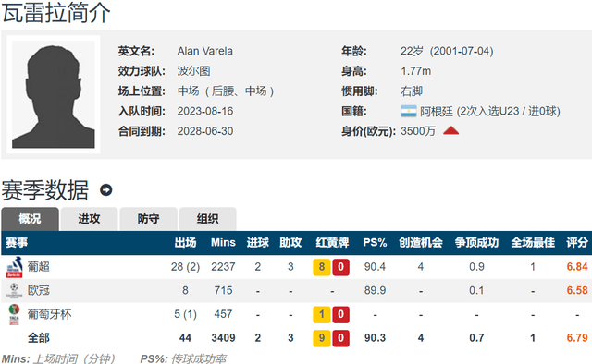Click the red market value up arrow
This screenshot has height=364, width=592.
click(x=450, y=131)
